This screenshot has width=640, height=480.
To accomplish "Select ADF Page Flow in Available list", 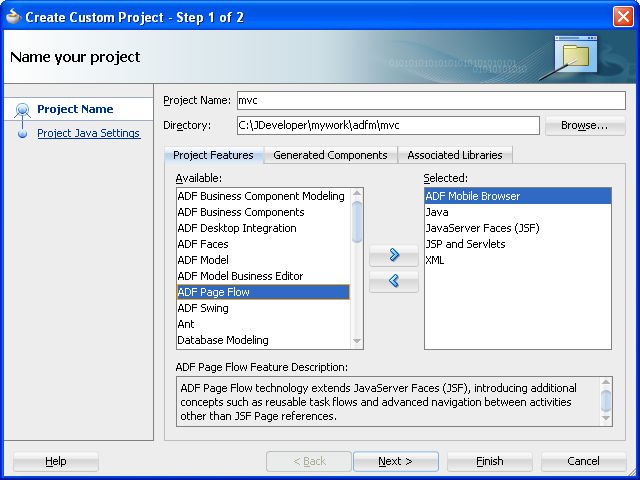I will [x=263, y=292].
